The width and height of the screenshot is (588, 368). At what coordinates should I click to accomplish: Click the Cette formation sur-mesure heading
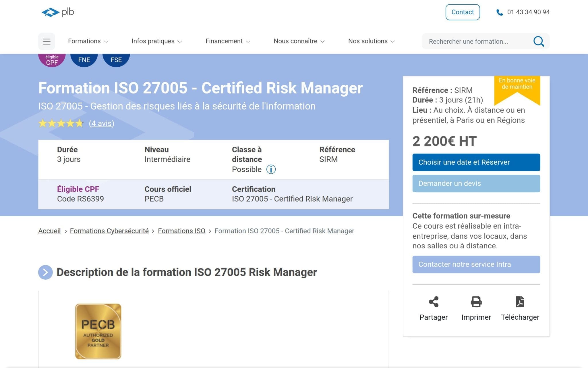coord(461,216)
